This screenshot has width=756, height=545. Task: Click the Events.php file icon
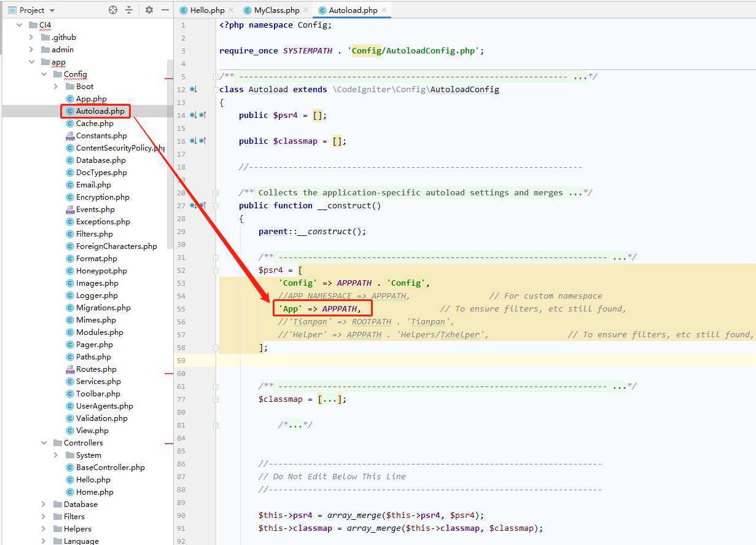[70, 210]
